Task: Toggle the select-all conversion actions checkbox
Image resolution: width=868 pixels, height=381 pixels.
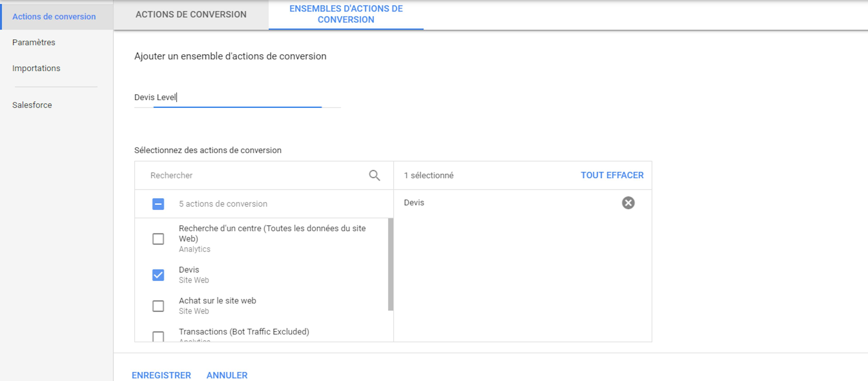Action: click(158, 204)
